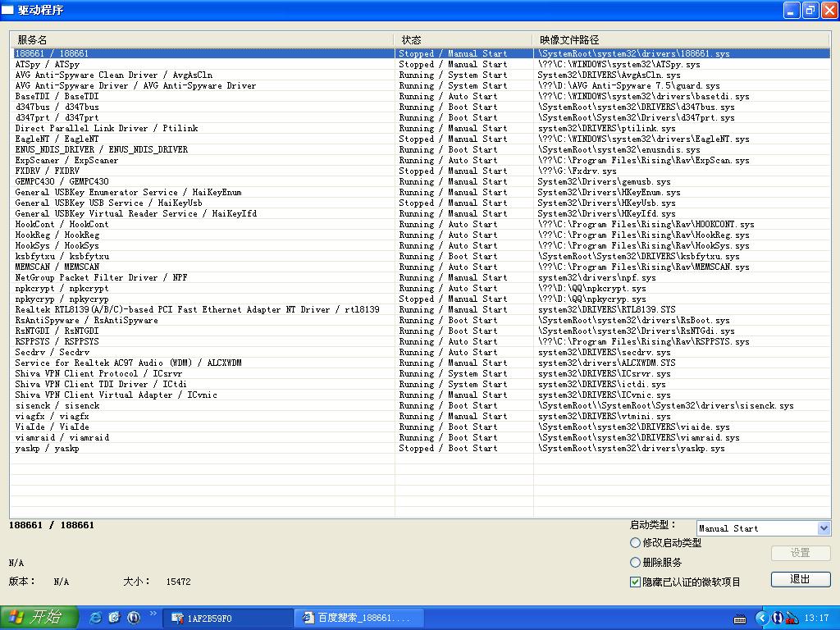Click the blue N icon in system tray
The height and width of the screenshot is (630, 840).
coord(778,618)
